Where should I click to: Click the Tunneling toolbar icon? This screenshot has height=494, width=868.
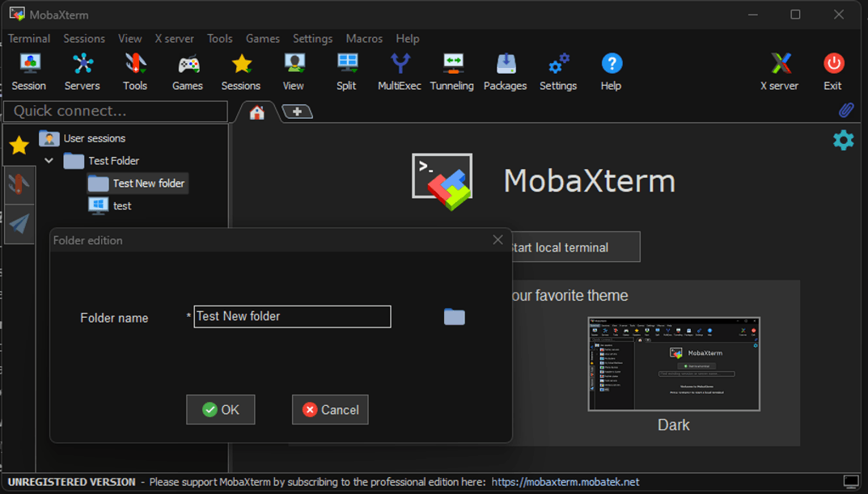point(451,71)
